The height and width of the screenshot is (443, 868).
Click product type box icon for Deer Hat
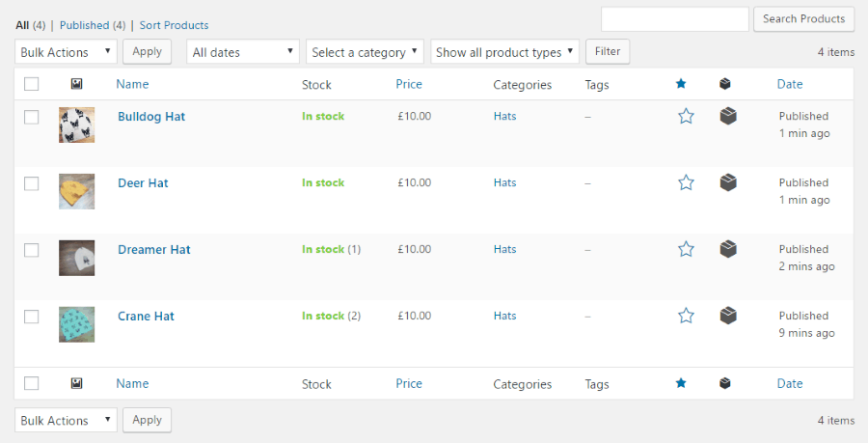[x=728, y=182]
